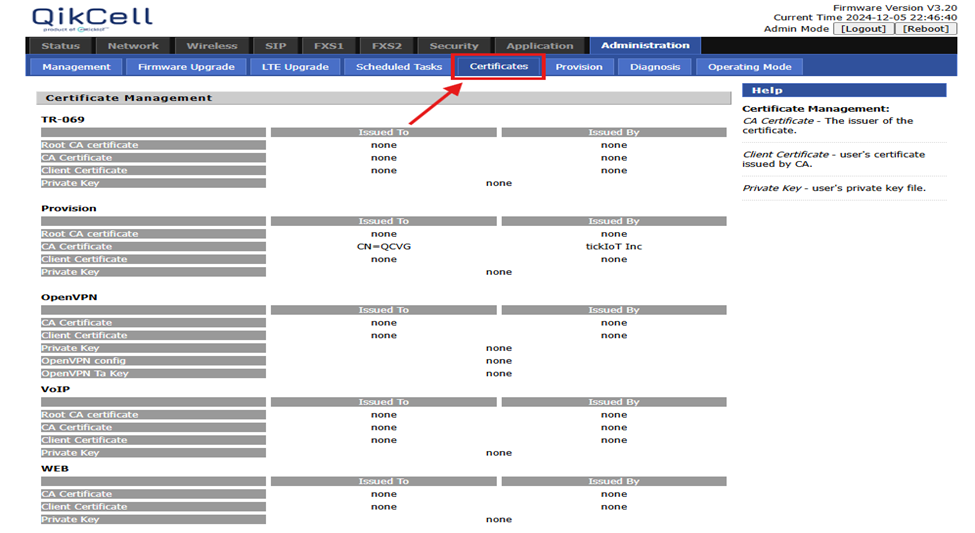Select the SIP tab
The image size is (975, 533).
pyautogui.click(x=275, y=46)
